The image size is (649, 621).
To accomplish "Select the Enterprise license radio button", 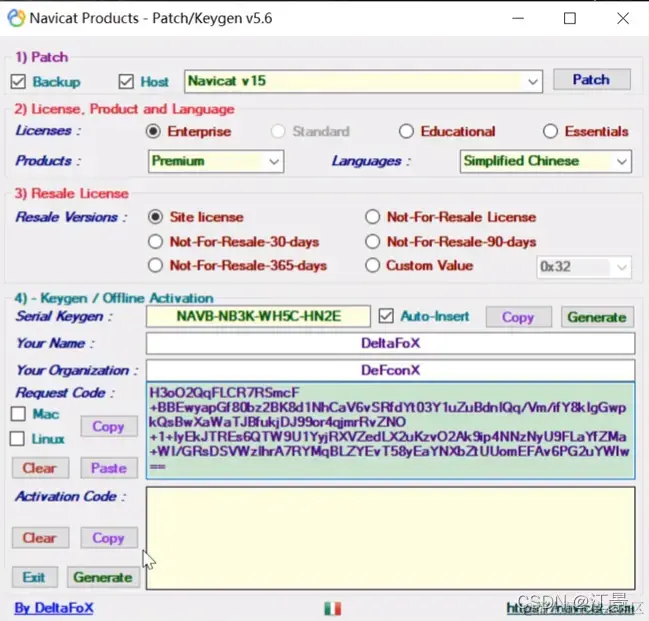I will pos(153,131).
